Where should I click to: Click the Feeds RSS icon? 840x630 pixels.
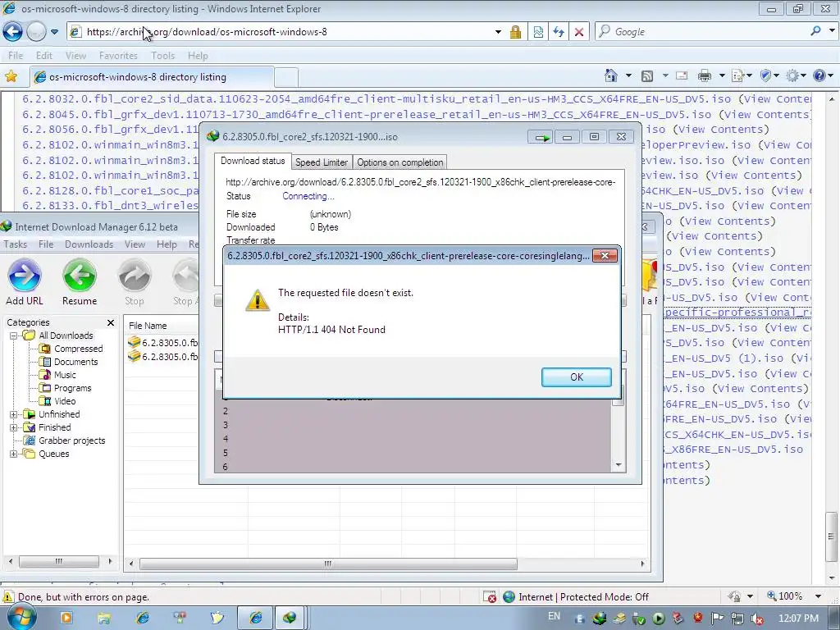pos(647,76)
